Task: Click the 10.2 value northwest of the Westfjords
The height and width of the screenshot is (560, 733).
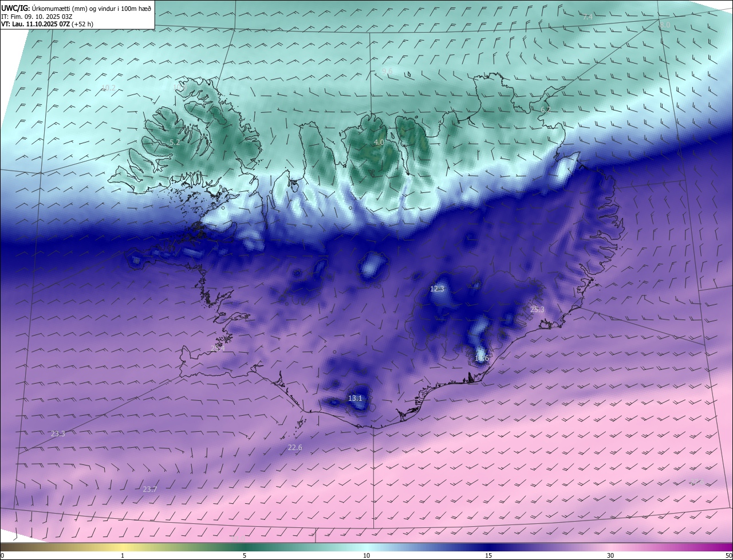Action: pos(108,88)
